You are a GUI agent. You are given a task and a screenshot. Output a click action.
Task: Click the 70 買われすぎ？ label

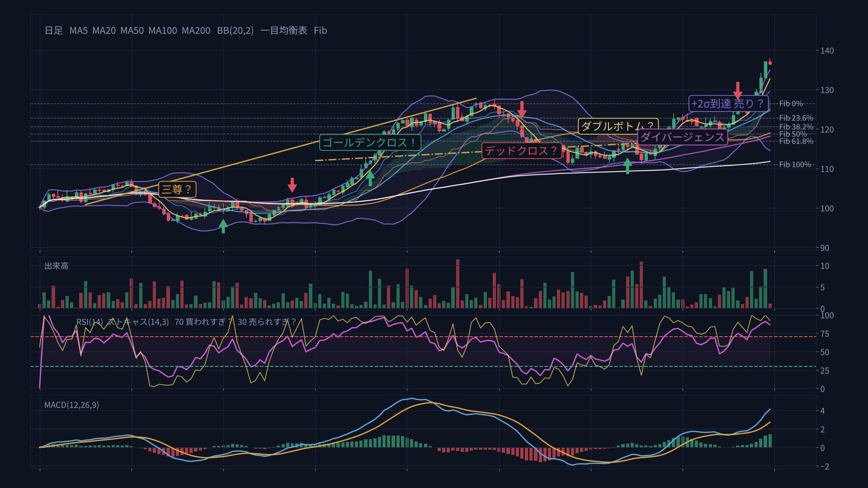[x=203, y=322]
